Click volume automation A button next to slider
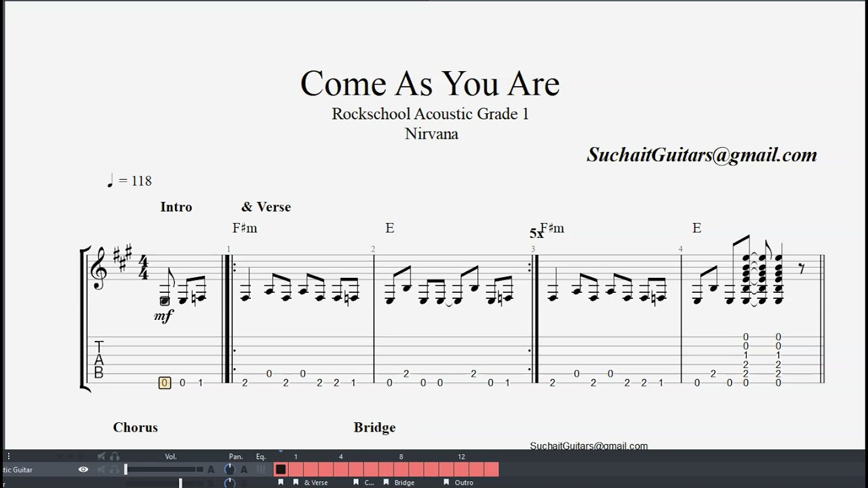Viewport: 868px width, 488px height. 211,469
